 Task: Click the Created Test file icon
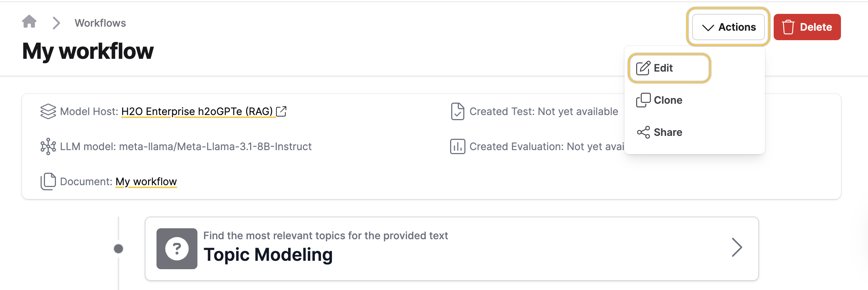pos(457,111)
